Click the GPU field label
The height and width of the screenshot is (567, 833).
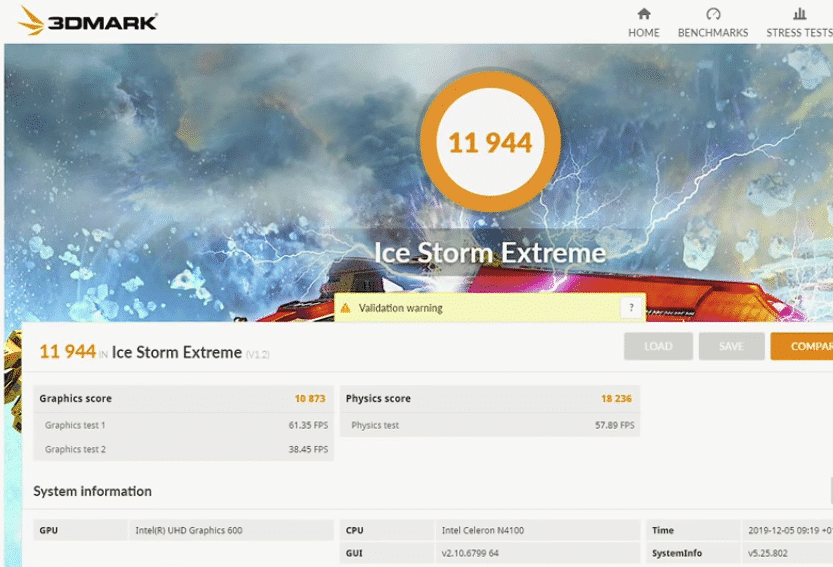tap(48, 530)
